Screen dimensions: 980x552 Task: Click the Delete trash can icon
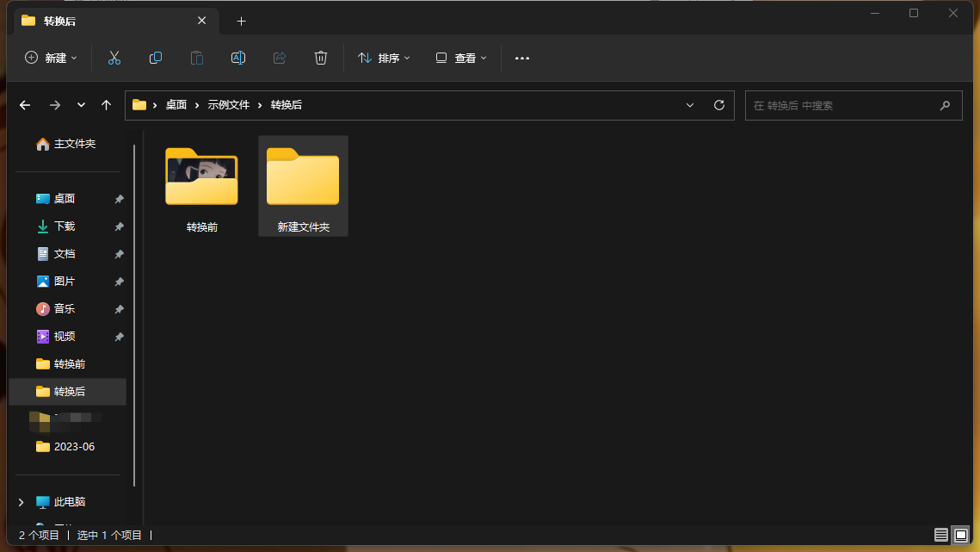(x=321, y=58)
